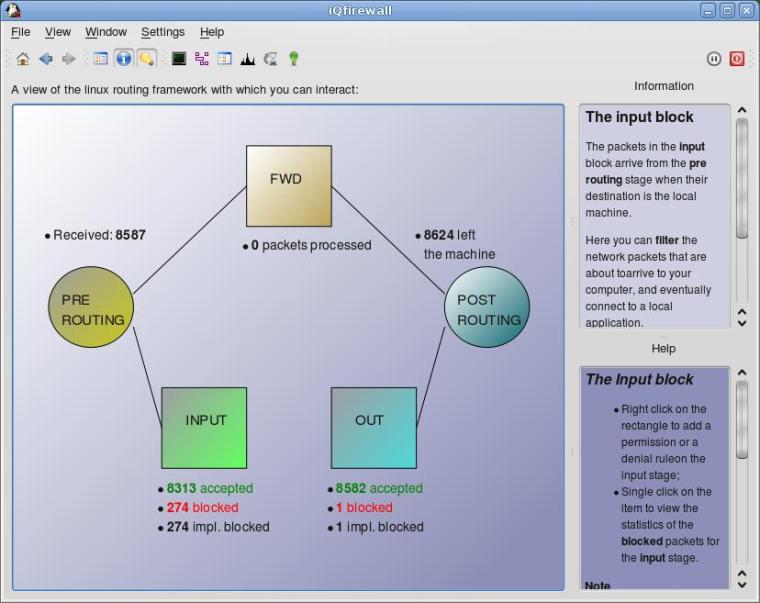760x603 pixels.
Task: Open the Settings menu
Action: pyautogui.click(x=163, y=32)
